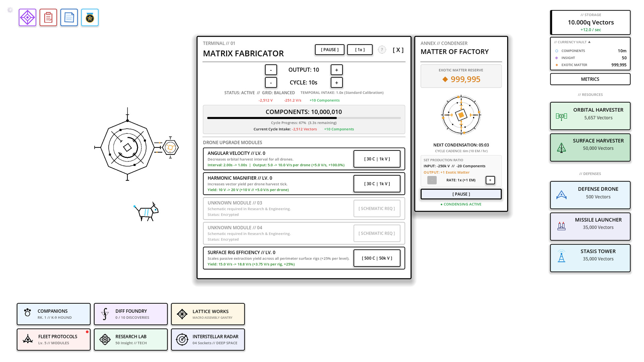Buy Angular Velocity upgrade for 30 C
The image size is (644, 362).
coord(377,159)
